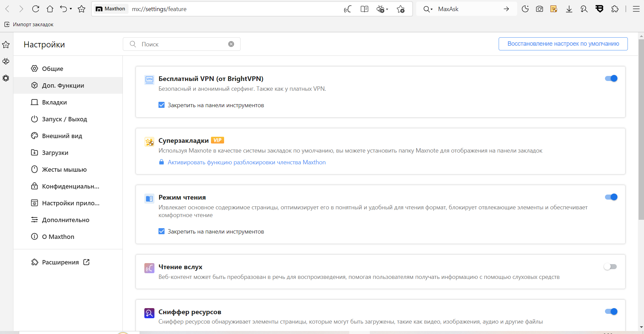The image size is (644, 334).
Task: Open the home page icon
Action: click(x=50, y=9)
